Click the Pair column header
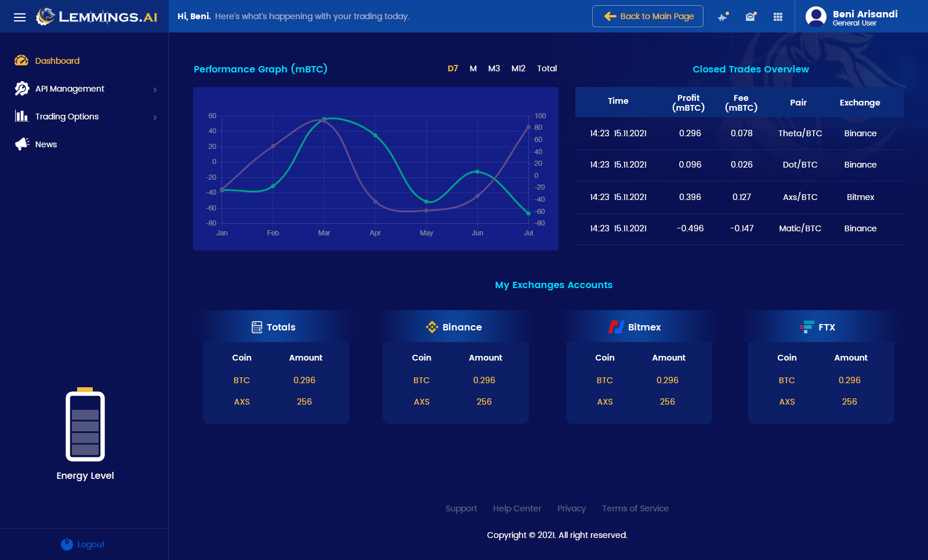The width and height of the screenshot is (928, 560). [x=799, y=103]
